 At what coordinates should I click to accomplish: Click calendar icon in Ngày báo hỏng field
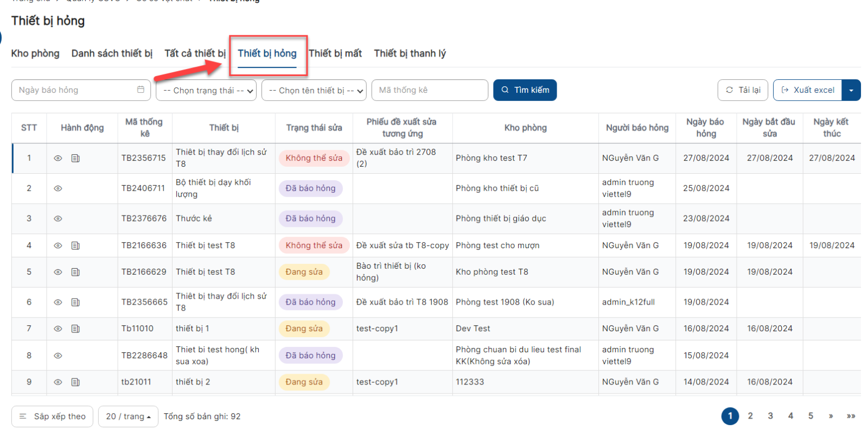(141, 90)
